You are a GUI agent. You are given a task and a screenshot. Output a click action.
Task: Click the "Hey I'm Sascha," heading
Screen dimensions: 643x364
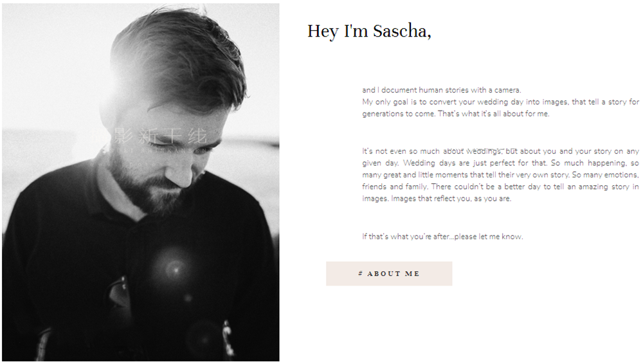click(369, 31)
